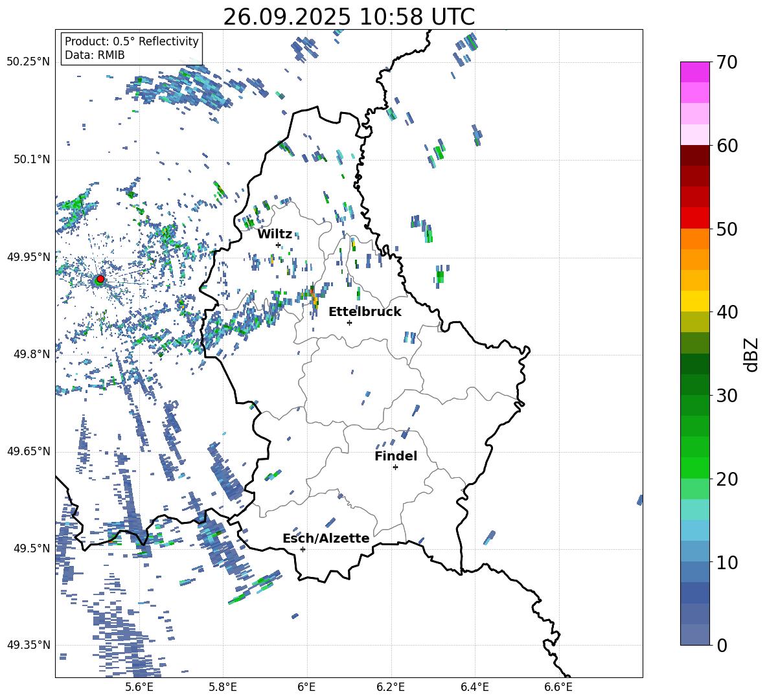Select the Ettelbruck city label
Viewport: 767px width, 700px height.
tap(365, 312)
